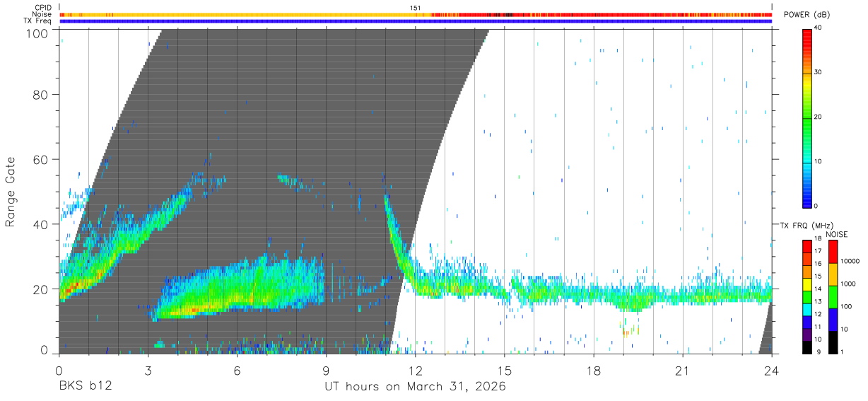
Task: Click the 10000 noise scale label
Action: 850,262
